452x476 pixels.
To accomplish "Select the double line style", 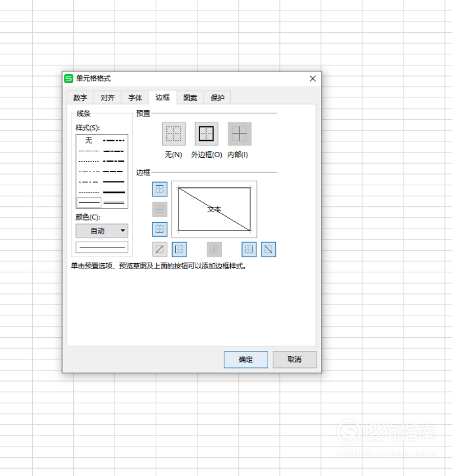I will click(114, 202).
